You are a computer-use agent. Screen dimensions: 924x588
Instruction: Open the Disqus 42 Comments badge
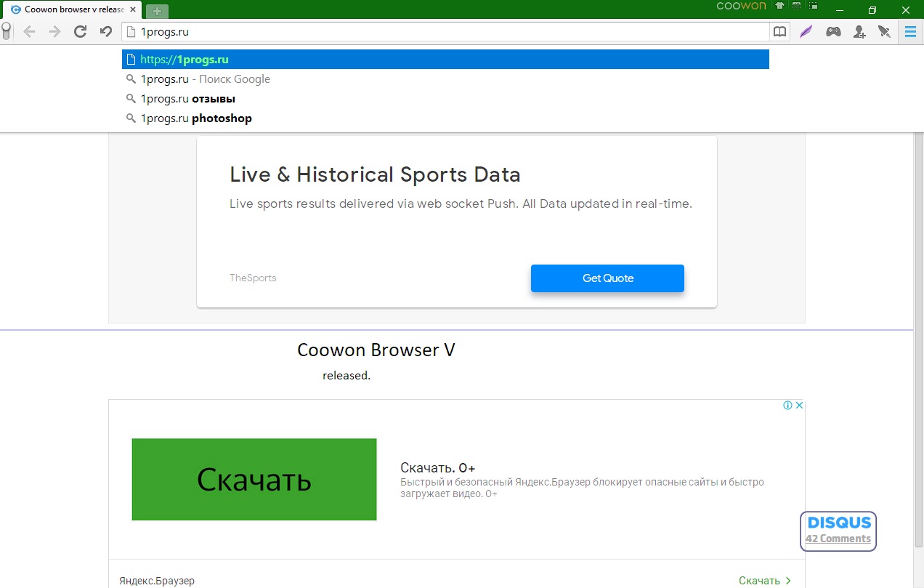click(839, 531)
